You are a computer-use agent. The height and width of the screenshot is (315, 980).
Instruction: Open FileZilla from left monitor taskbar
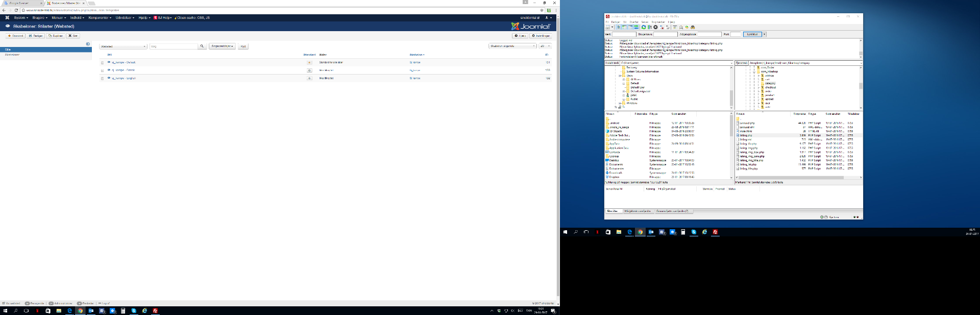155,310
